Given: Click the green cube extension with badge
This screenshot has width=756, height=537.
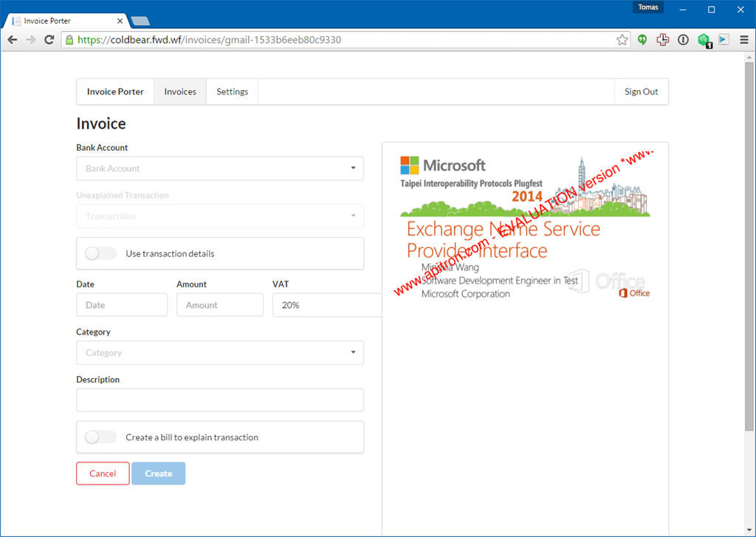Looking at the screenshot, I should pos(704,41).
